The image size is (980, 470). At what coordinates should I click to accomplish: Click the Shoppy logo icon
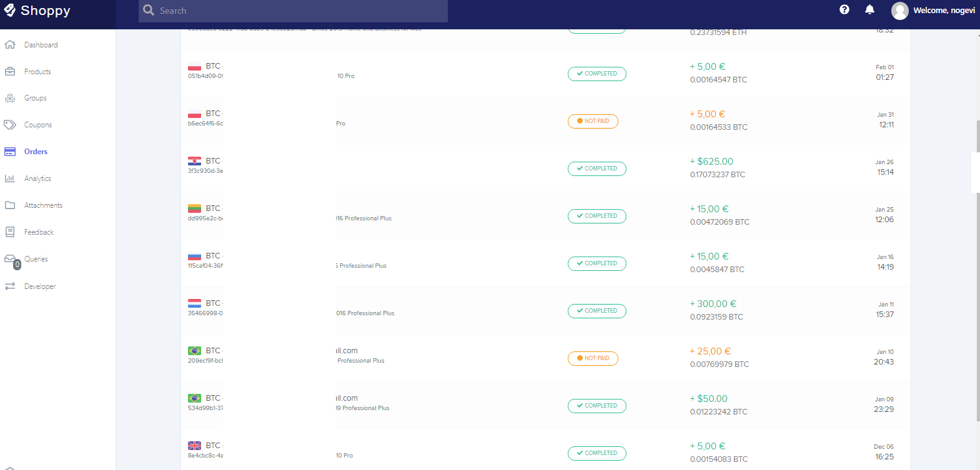tap(10, 10)
